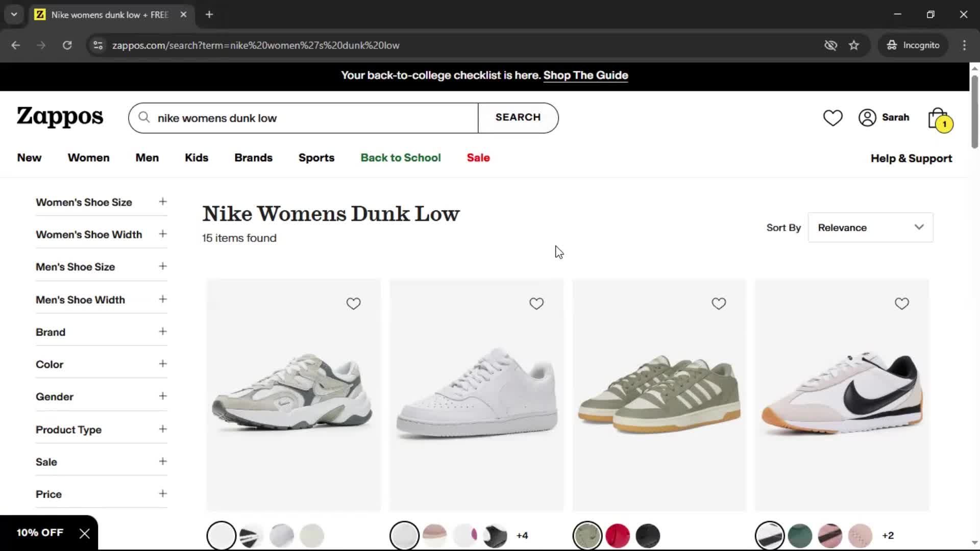980x551 pixels.
Task: Open the Back to School menu
Action: click(x=401, y=158)
